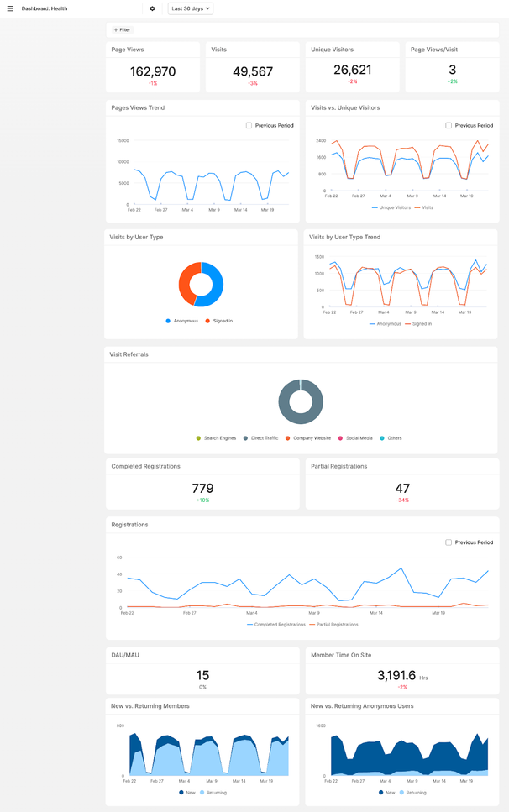Image resolution: width=509 pixels, height=812 pixels.
Task: Toggle Others referral legend
Action: click(391, 438)
